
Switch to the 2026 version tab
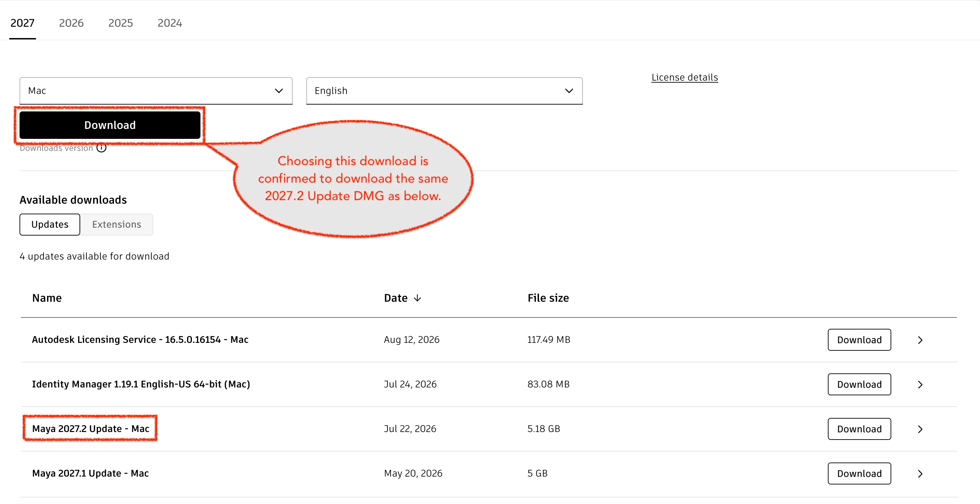click(71, 23)
